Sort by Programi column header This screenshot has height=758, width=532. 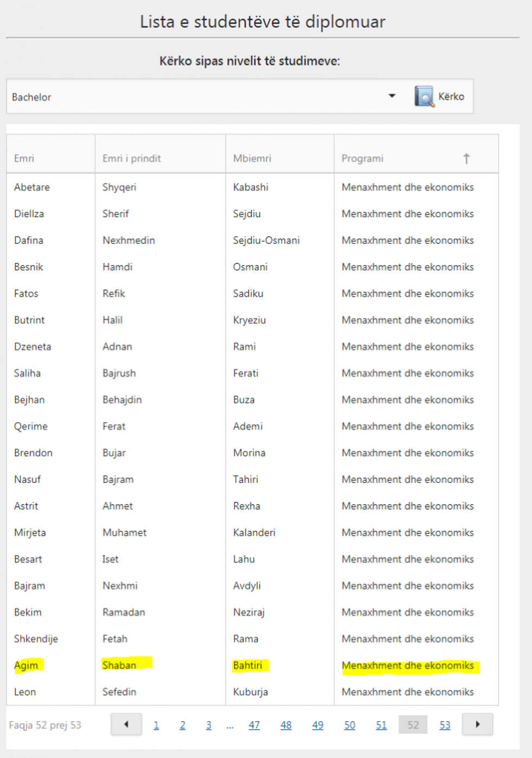pos(363,159)
